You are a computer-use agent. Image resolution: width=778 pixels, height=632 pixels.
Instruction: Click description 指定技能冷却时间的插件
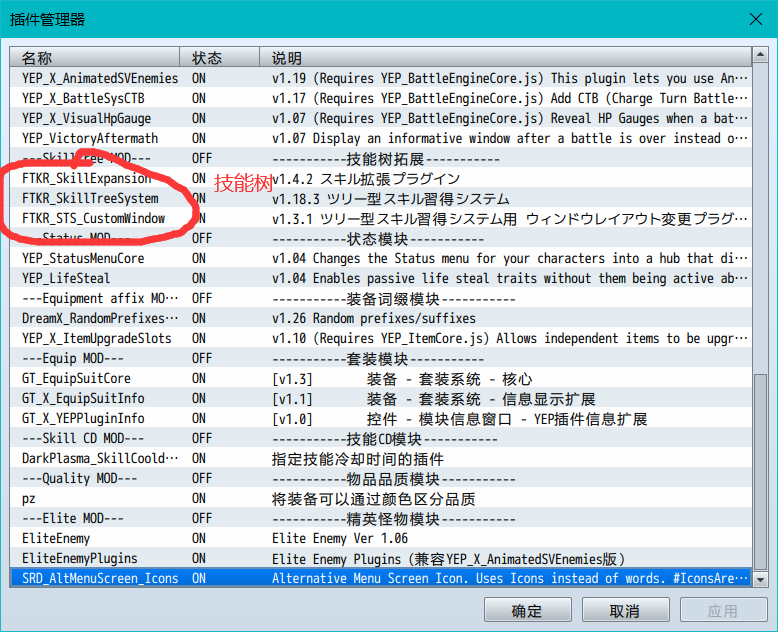[x=358, y=459]
